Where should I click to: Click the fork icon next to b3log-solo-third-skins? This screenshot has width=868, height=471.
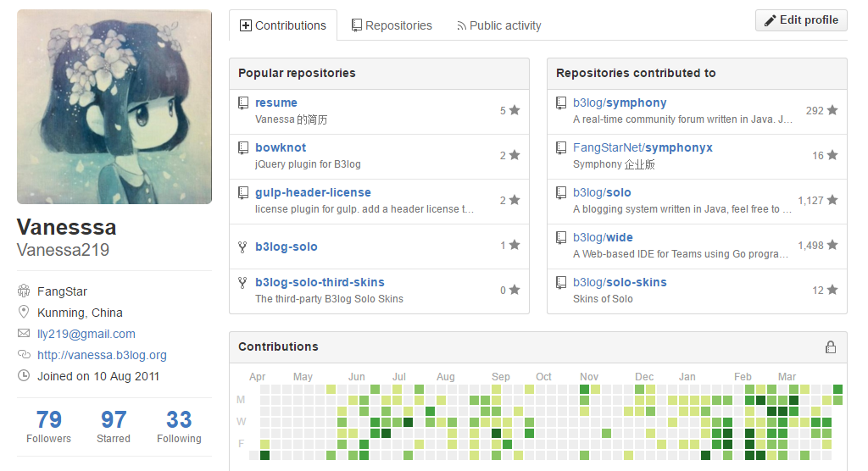coord(243,283)
